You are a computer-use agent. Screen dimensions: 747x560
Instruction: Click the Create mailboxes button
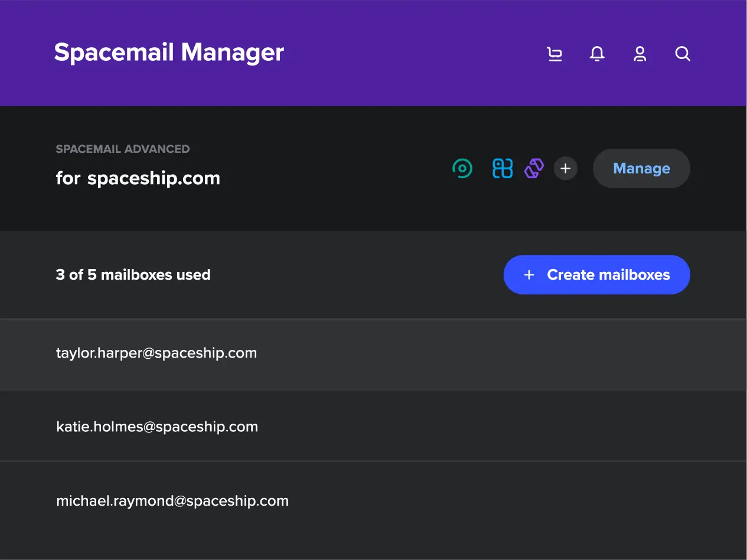coord(596,274)
